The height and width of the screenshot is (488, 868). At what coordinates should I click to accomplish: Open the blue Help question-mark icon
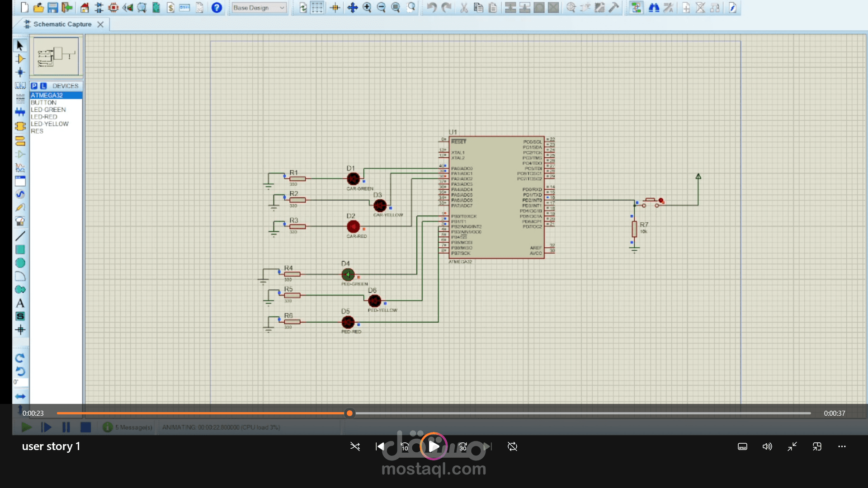[x=217, y=8]
